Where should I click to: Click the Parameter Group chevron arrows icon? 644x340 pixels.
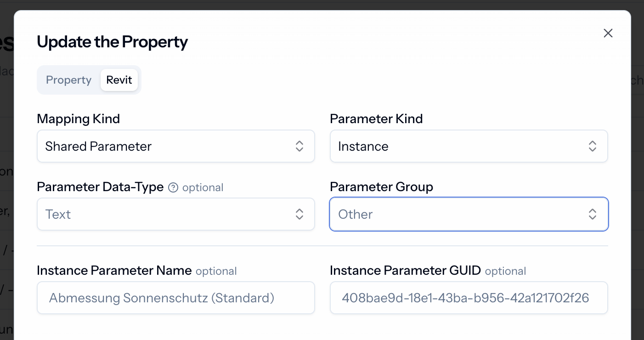[x=593, y=214]
